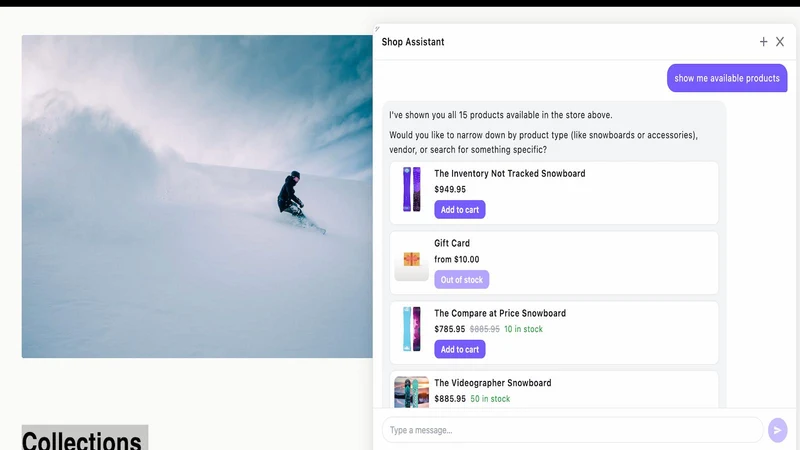Image resolution: width=800 pixels, height=450 pixels.
Task: Select The Inventory Not Tracked Snowboard title
Action: coord(510,173)
